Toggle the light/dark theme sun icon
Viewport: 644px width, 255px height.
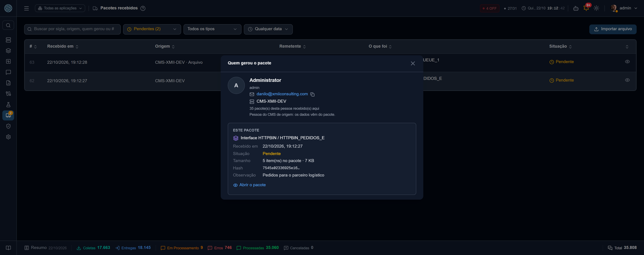[x=596, y=8]
